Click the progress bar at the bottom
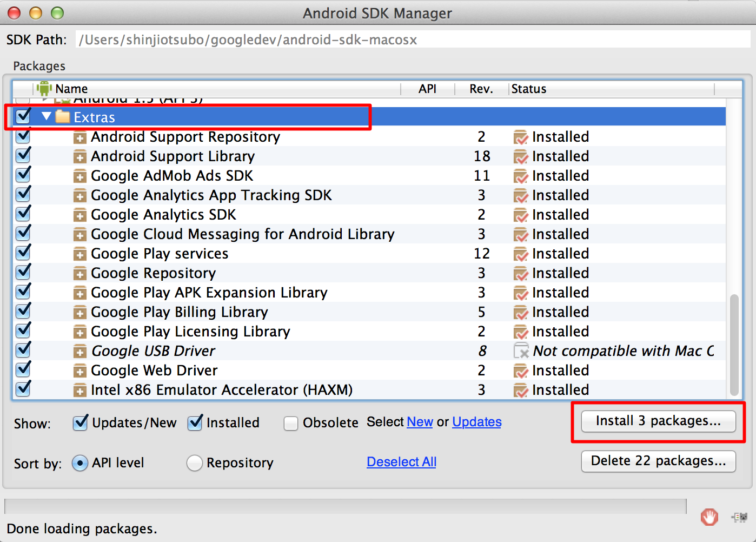Screen dimensions: 756x542 click(346, 506)
